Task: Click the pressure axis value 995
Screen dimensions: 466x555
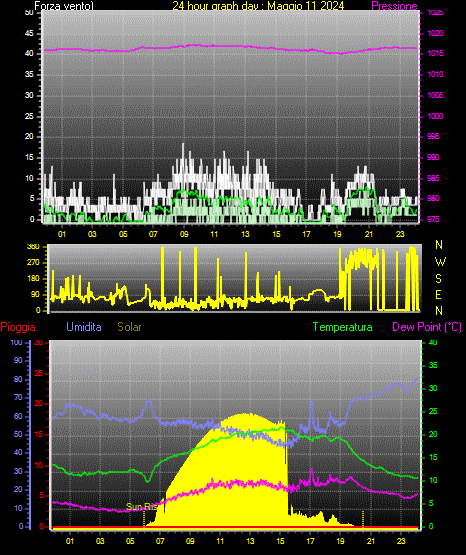Action: point(433,136)
